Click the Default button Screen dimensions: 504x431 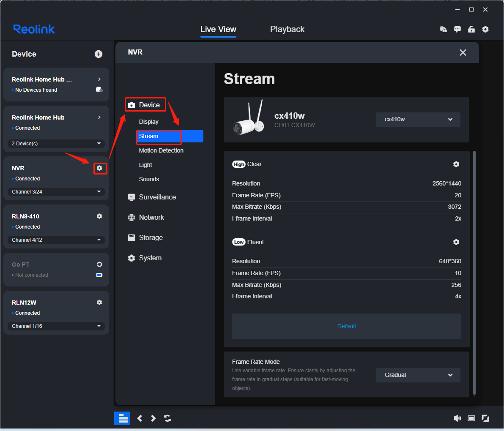[x=347, y=326]
